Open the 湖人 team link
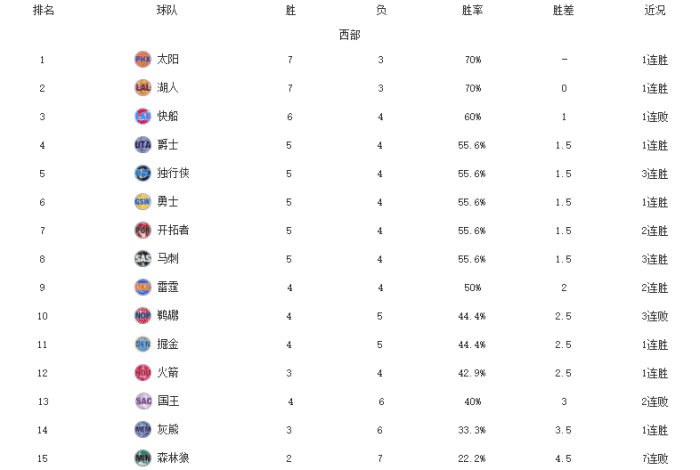 (168, 88)
